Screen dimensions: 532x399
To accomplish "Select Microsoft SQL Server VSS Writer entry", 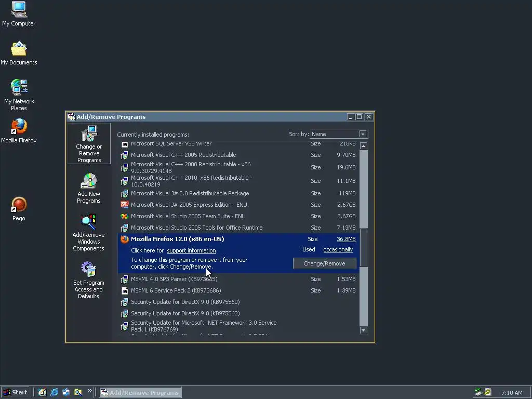I will [x=238, y=144].
